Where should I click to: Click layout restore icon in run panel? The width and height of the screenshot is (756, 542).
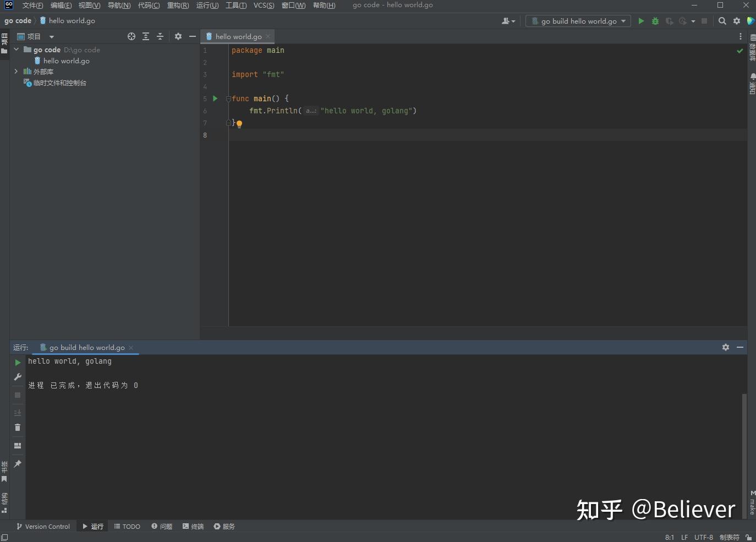coord(18,446)
